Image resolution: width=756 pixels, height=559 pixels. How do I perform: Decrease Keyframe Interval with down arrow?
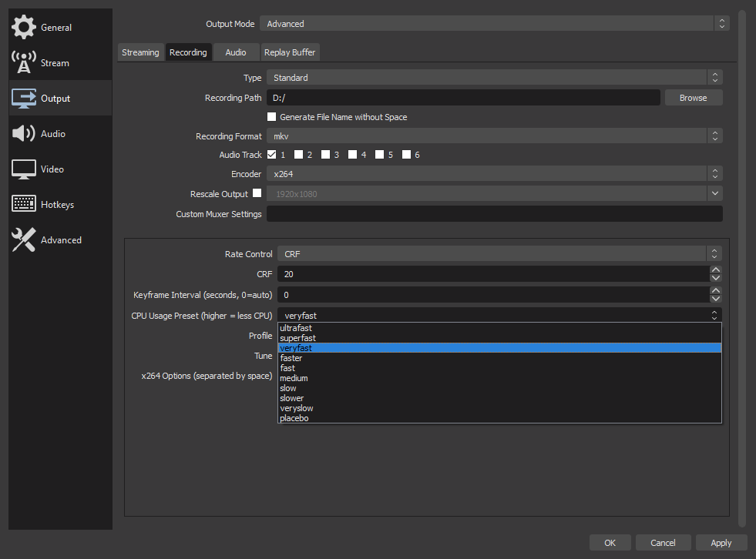click(716, 299)
